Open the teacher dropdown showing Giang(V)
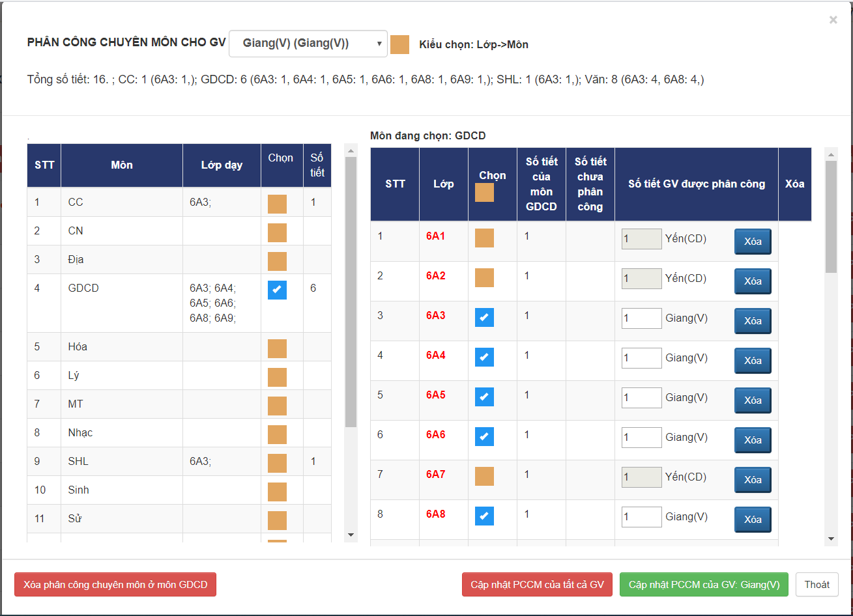This screenshot has width=853, height=616. click(x=308, y=44)
